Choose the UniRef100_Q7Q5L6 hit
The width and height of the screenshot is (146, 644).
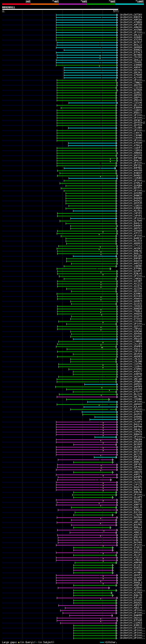coord(131,183)
